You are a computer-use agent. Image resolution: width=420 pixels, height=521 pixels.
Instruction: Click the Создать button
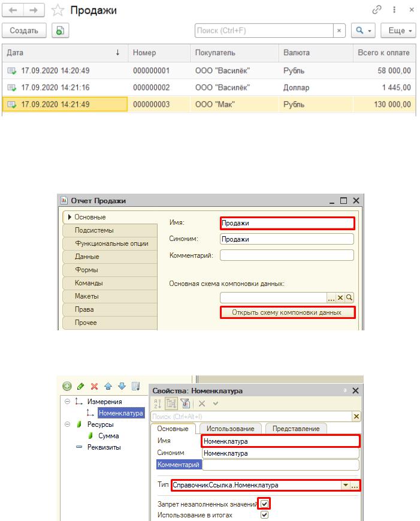point(25,31)
